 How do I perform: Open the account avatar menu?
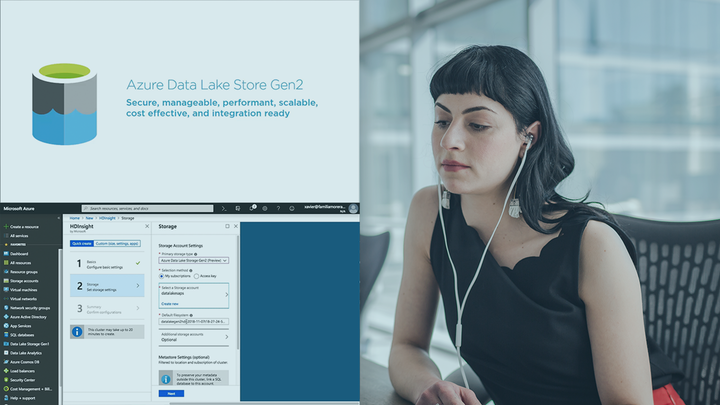[353, 208]
